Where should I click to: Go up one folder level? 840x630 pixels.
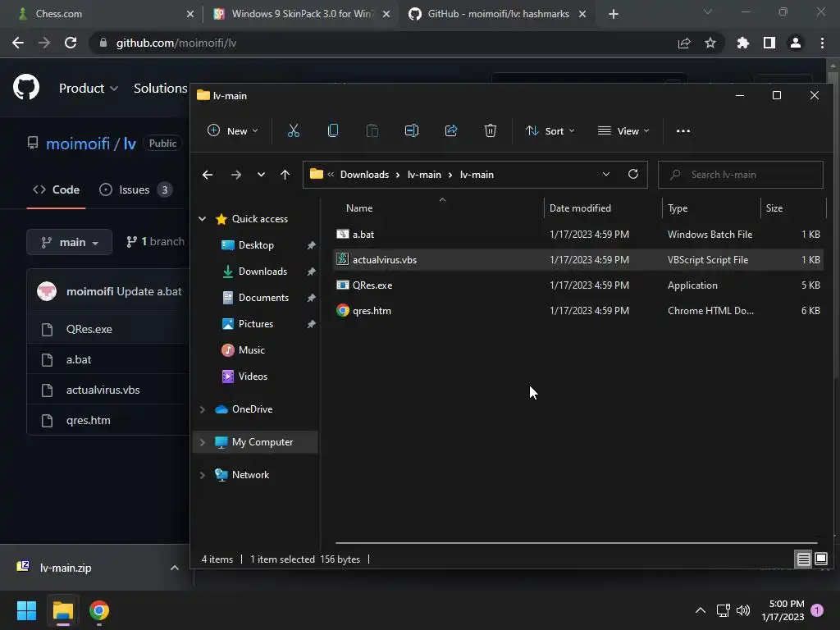285,175
